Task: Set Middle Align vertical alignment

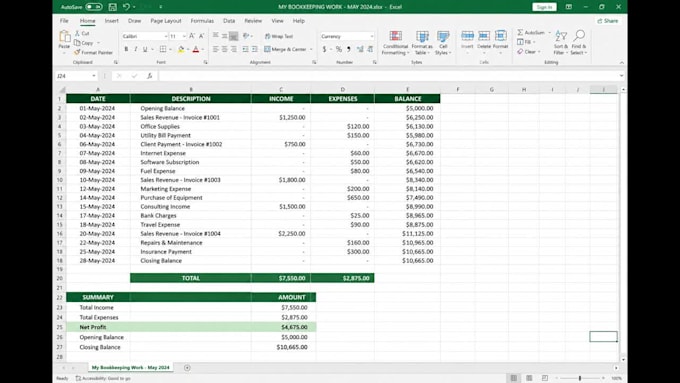Action: [x=225, y=36]
